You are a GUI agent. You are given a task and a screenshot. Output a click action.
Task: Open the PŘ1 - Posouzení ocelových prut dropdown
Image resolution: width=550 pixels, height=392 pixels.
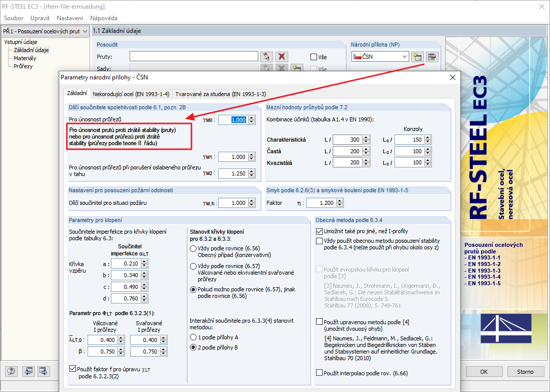pos(85,31)
